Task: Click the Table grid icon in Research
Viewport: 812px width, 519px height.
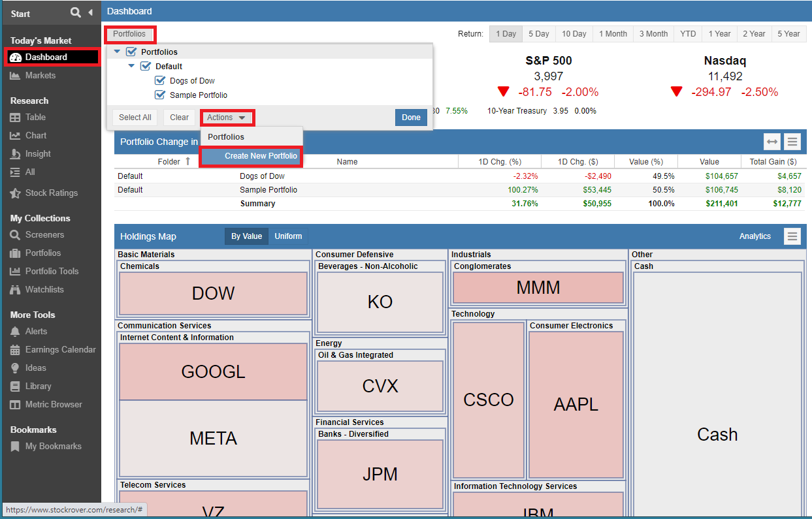Action: (x=16, y=118)
